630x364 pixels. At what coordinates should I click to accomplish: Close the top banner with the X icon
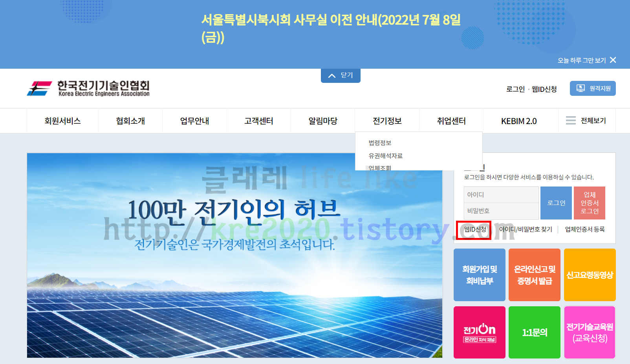pos(613,60)
